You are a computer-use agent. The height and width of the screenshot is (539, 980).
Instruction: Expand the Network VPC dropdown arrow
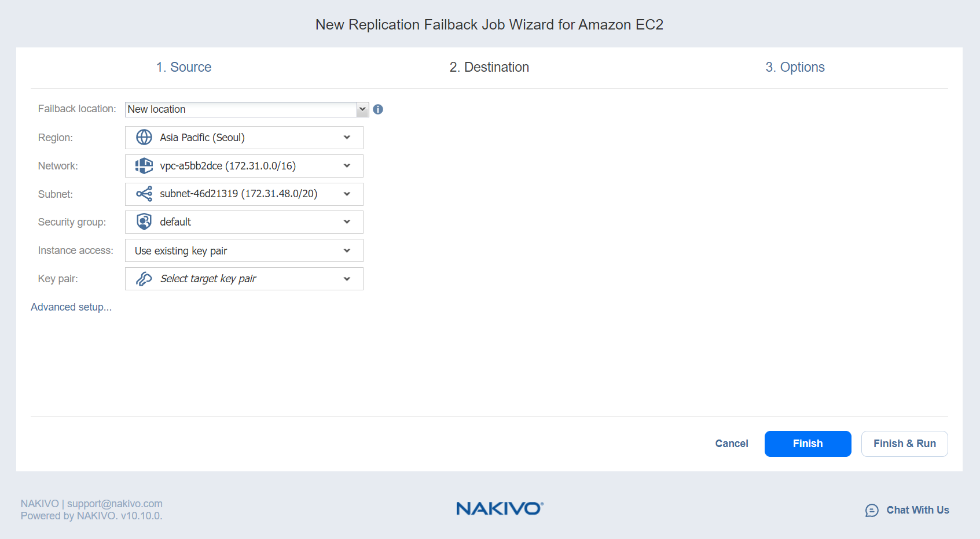point(347,166)
